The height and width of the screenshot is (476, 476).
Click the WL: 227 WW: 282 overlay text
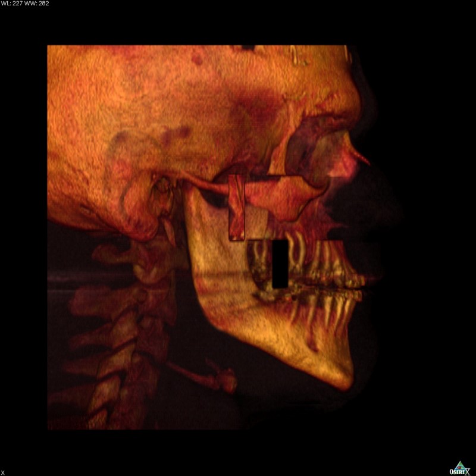[x=25, y=4]
